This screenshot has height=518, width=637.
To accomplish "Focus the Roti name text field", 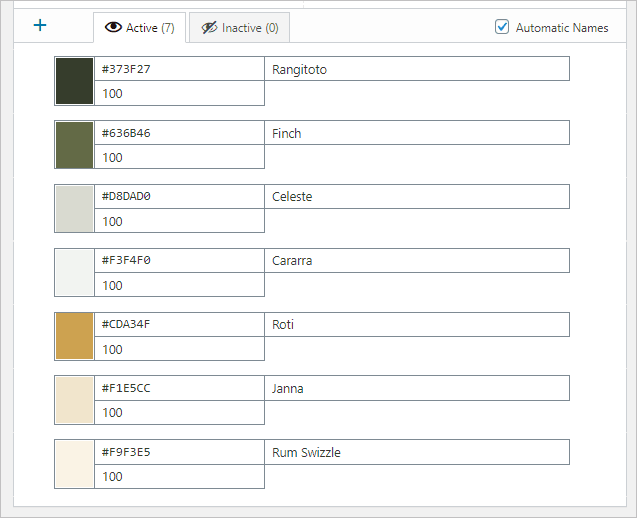I will pos(417,325).
